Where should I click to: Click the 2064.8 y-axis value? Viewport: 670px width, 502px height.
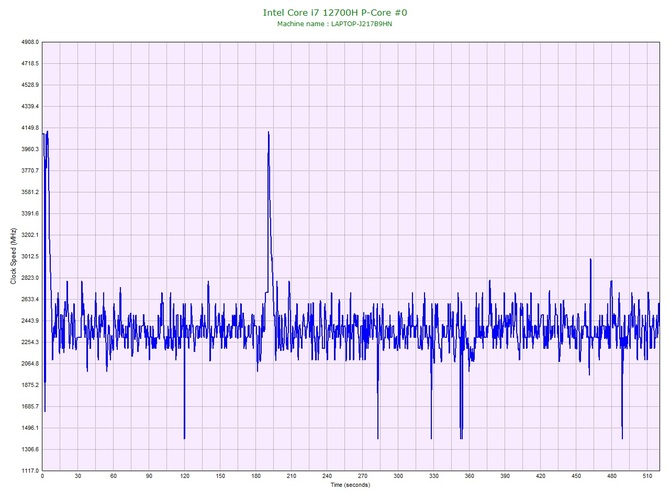(30, 364)
